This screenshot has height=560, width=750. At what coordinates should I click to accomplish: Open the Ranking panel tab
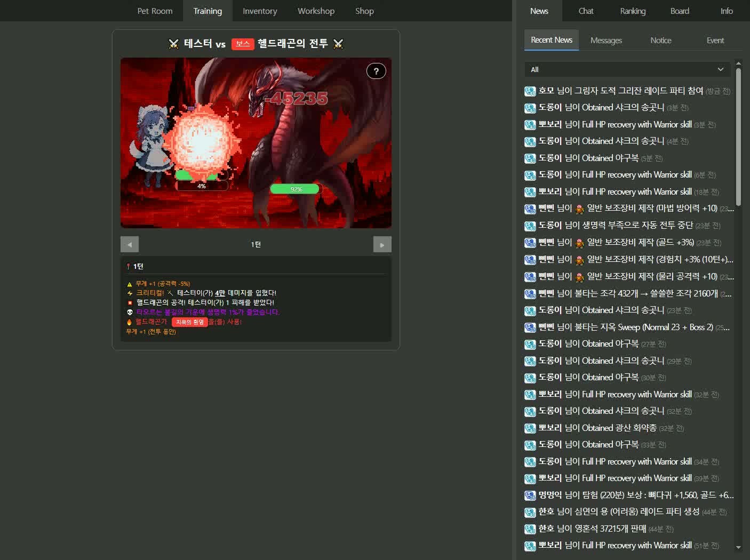633,11
